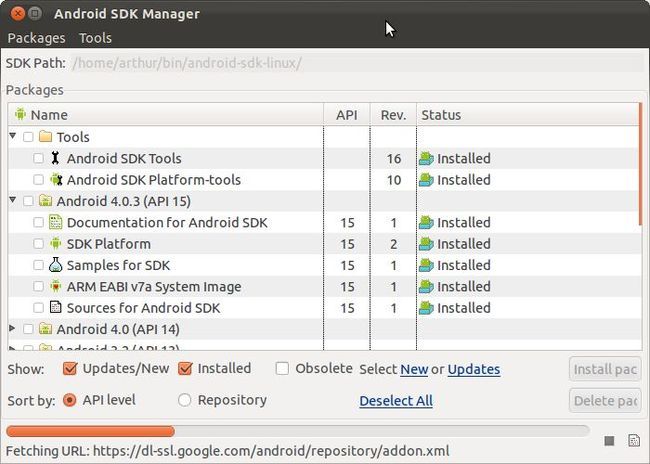Viewport: 650px width, 464px height.
Task: Click the ARM EABI v7a System Image icon
Action: (56, 286)
